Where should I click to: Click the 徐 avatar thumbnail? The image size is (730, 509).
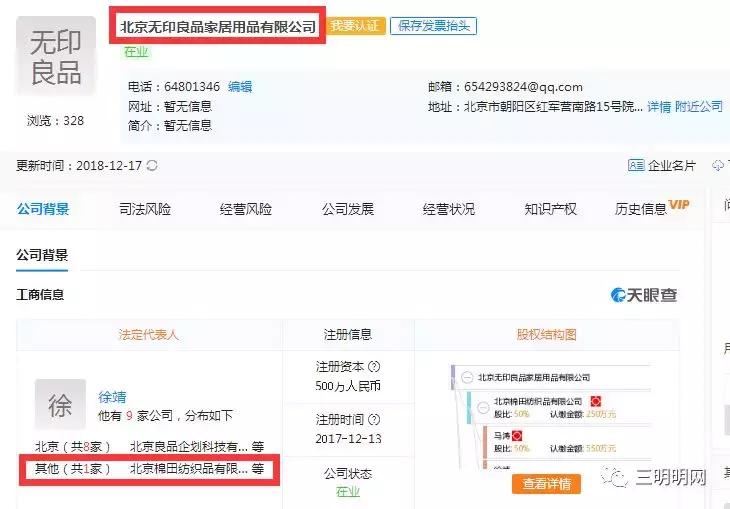click(x=60, y=404)
